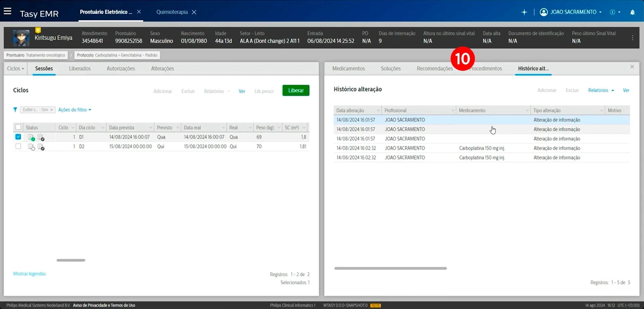This screenshot has height=309, width=644.
Task: Remove the 'Exibir s... Sim' filter chip
Action: 51,110
